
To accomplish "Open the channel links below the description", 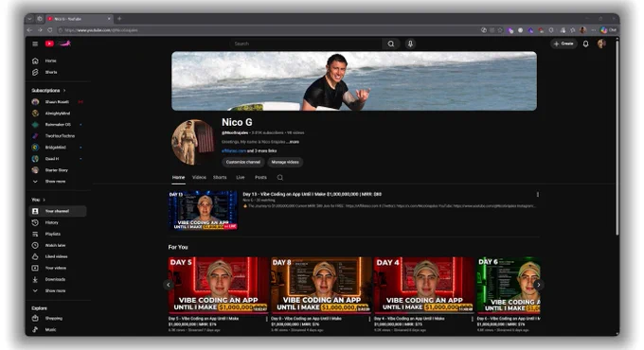I will (249, 151).
